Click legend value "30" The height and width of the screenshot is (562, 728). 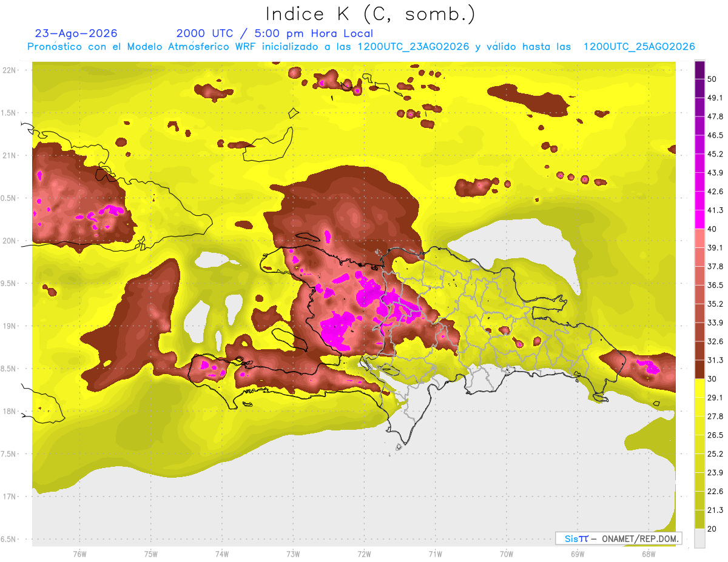pos(712,379)
